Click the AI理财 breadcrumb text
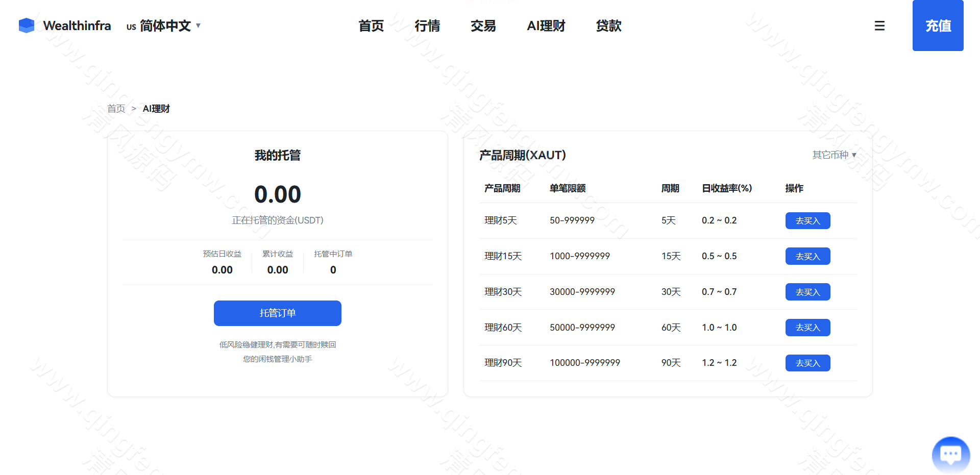This screenshot has height=475, width=980. pyautogui.click(x=156, y=109)
